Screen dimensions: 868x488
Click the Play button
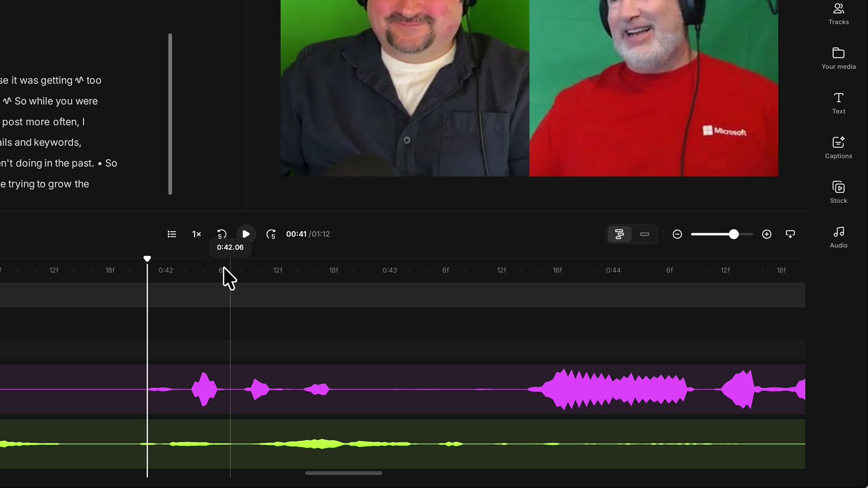pyautogui.click(x=246, y=234)
